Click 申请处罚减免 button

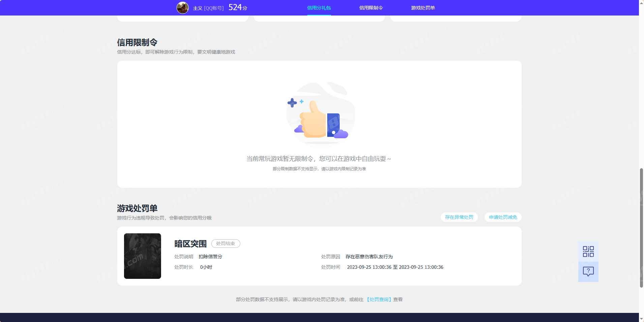click(503, 217)
